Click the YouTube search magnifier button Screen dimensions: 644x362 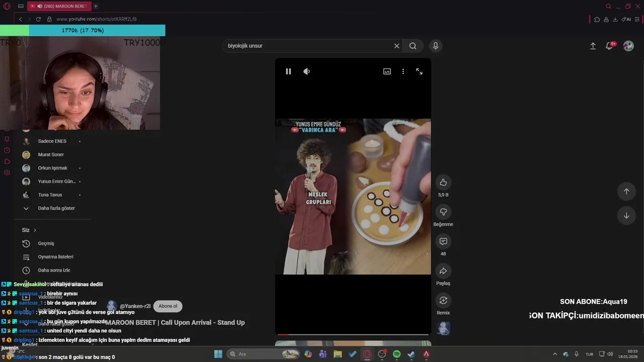click(413, 46)
